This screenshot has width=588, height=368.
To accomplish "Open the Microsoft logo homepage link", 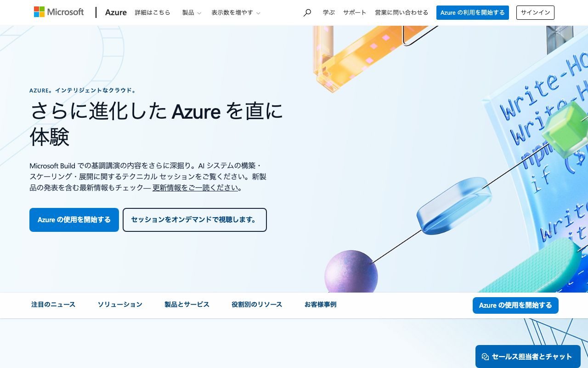I will 59,12.
